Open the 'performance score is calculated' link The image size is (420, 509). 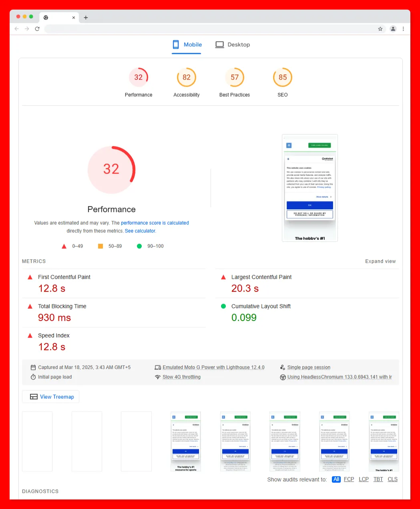pos(155,223)
